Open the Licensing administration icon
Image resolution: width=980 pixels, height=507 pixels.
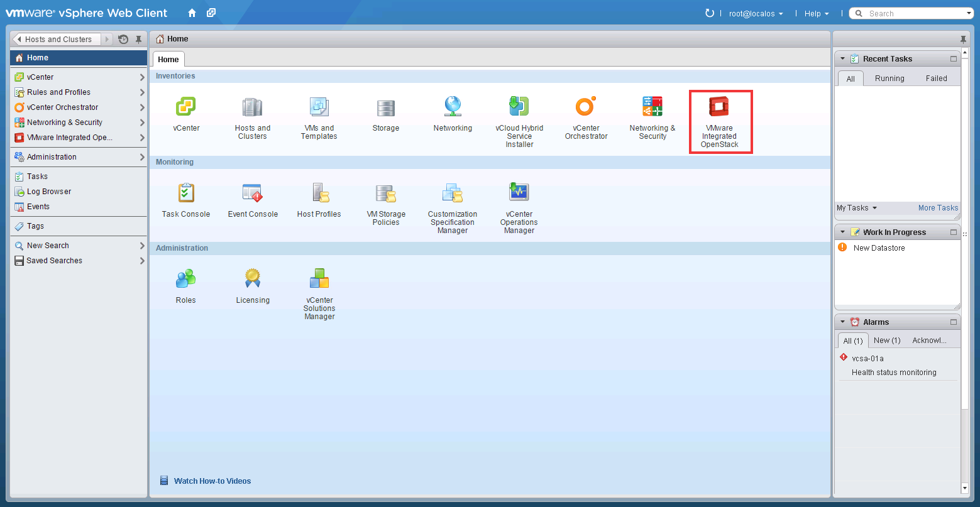pos(253,280)
